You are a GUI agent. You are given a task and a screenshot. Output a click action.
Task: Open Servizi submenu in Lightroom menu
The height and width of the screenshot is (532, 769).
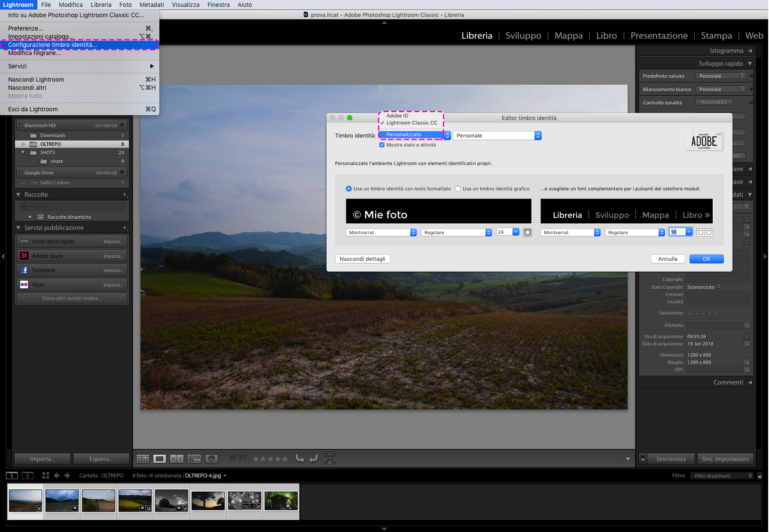pos(79,66)
